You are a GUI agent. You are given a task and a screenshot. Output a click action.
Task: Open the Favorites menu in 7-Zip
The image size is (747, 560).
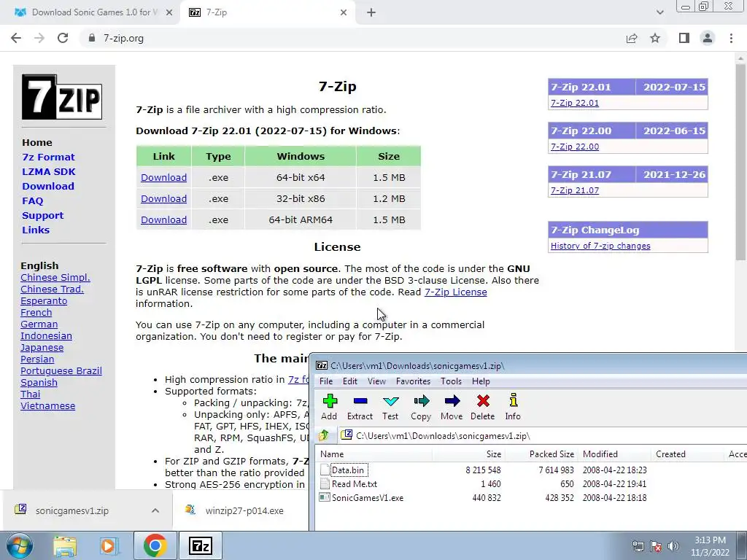[413, 381]
